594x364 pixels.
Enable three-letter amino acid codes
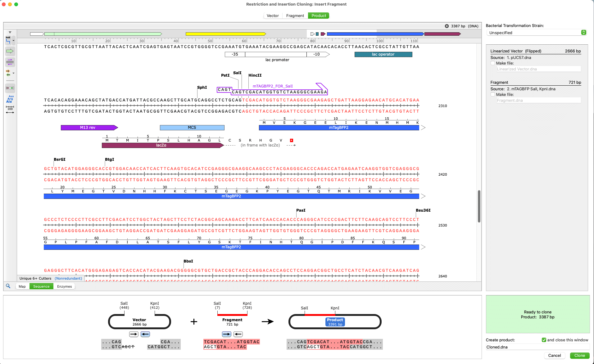[x=10, y=99]
